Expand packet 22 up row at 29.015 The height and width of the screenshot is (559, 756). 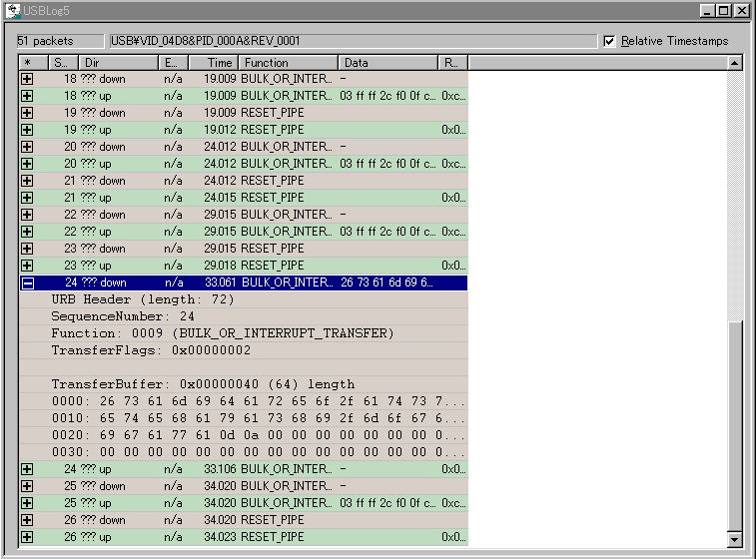tap(27, 232)
